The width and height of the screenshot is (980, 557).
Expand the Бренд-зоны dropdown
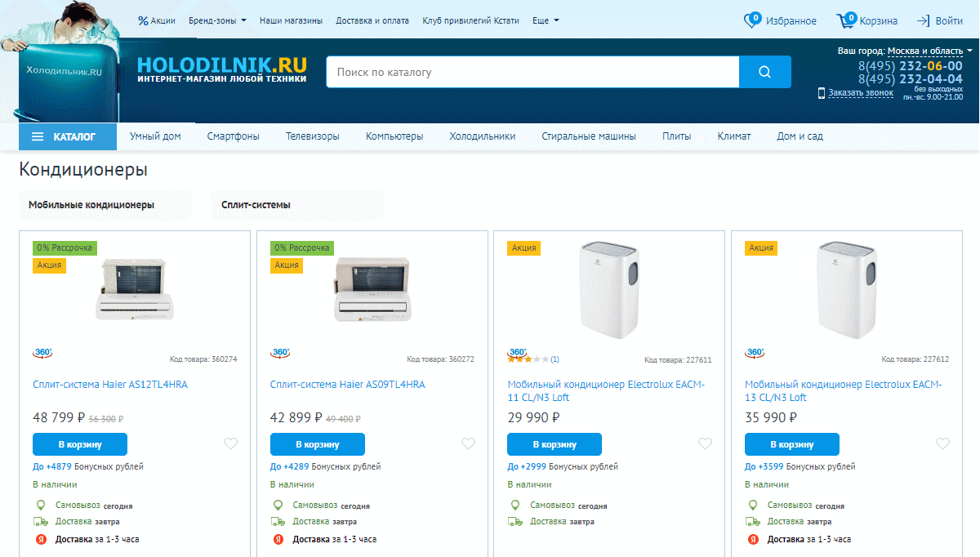[217, 20]
